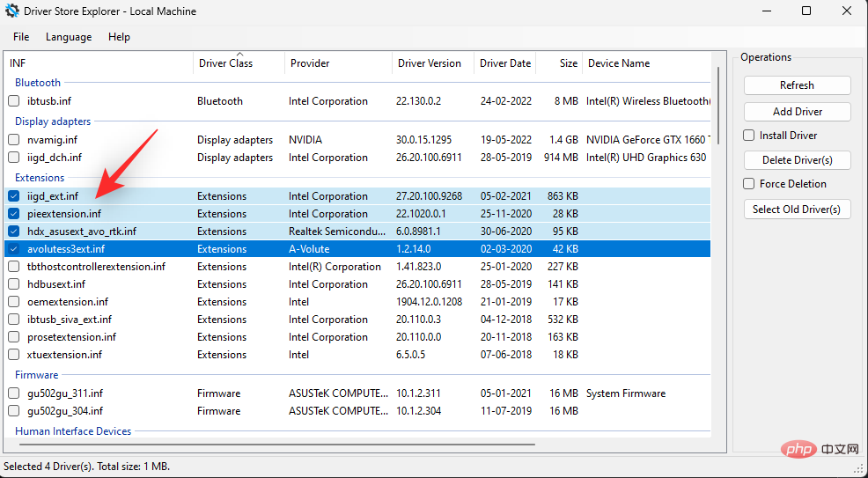Click the Realtek Semicondu... provider cell
This screenshot has width=868, height=478.
click(x=337, y=232)
